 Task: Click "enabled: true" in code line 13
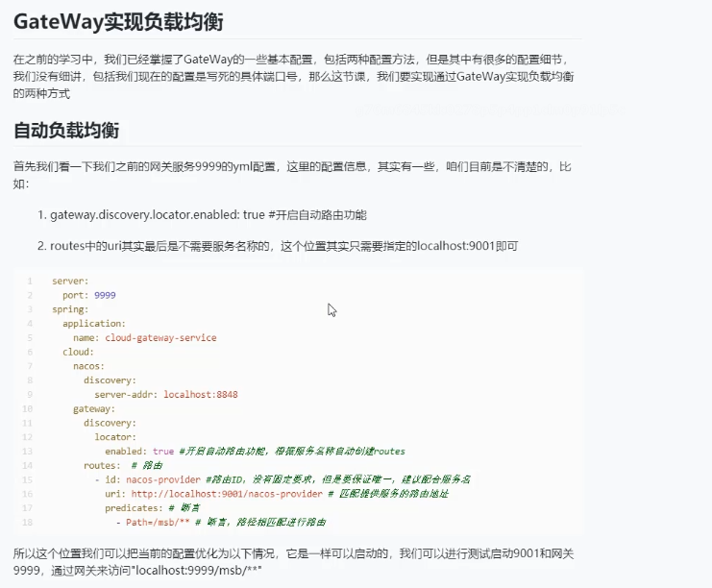(x=139, y=452)
